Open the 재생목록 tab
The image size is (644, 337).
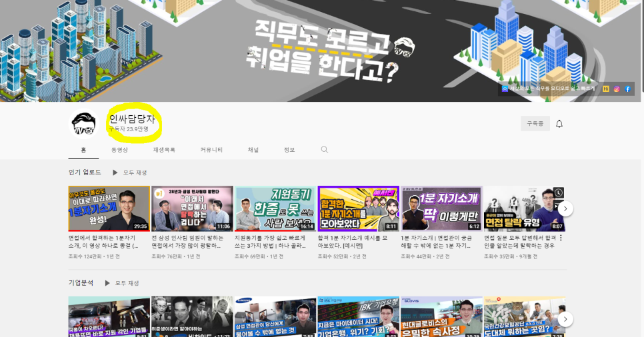164,150
